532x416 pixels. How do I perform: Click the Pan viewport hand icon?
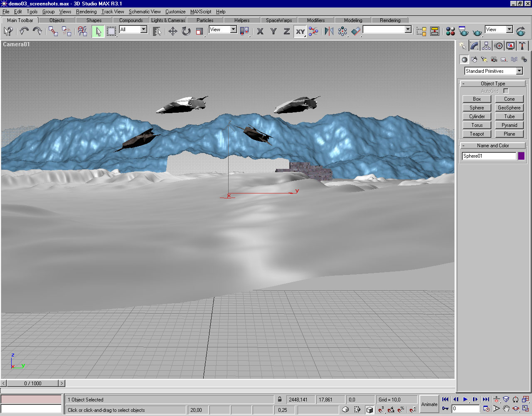tap(506, 409)
